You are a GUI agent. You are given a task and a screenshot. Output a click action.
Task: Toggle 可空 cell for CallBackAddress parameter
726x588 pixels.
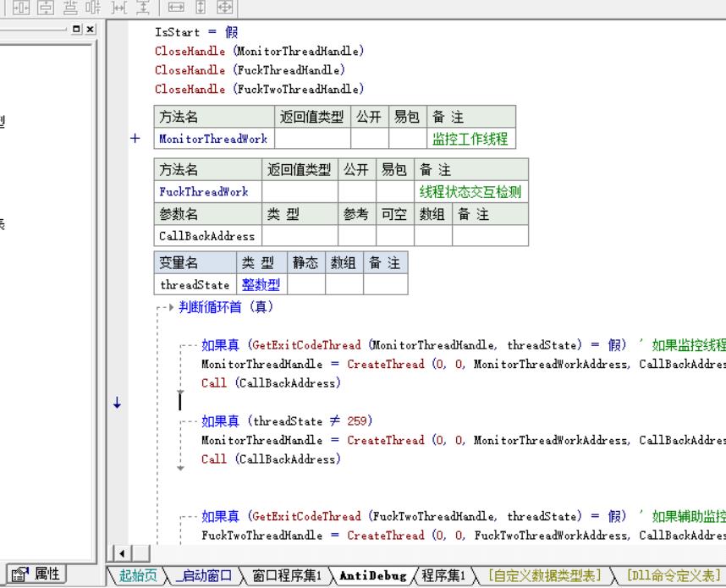395,236
